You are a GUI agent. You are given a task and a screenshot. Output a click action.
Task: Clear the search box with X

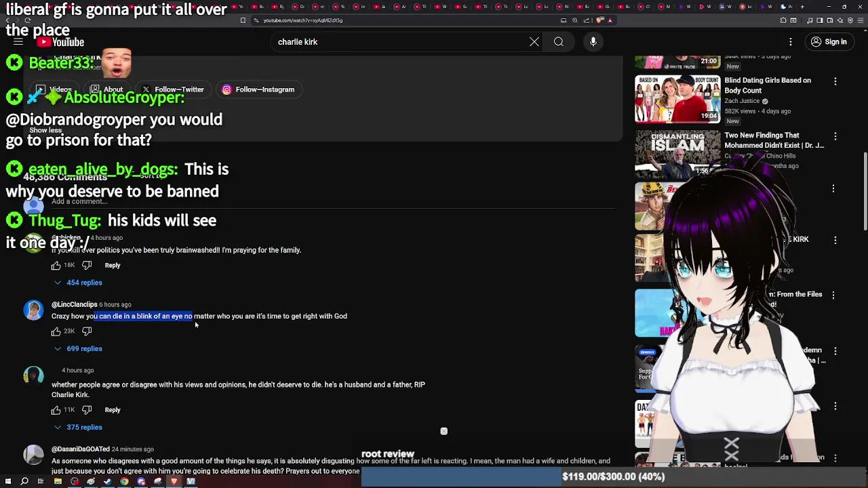(534, 42)
